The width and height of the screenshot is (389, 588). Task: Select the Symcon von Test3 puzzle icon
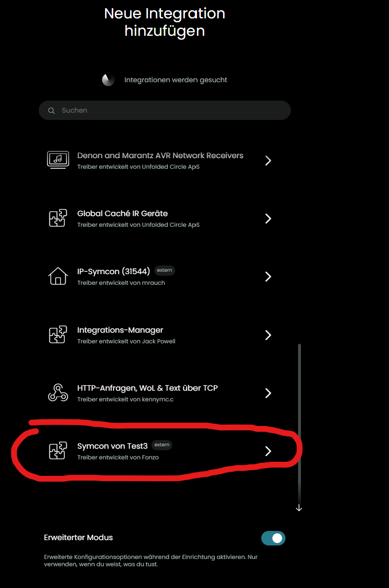click(58, 451)
